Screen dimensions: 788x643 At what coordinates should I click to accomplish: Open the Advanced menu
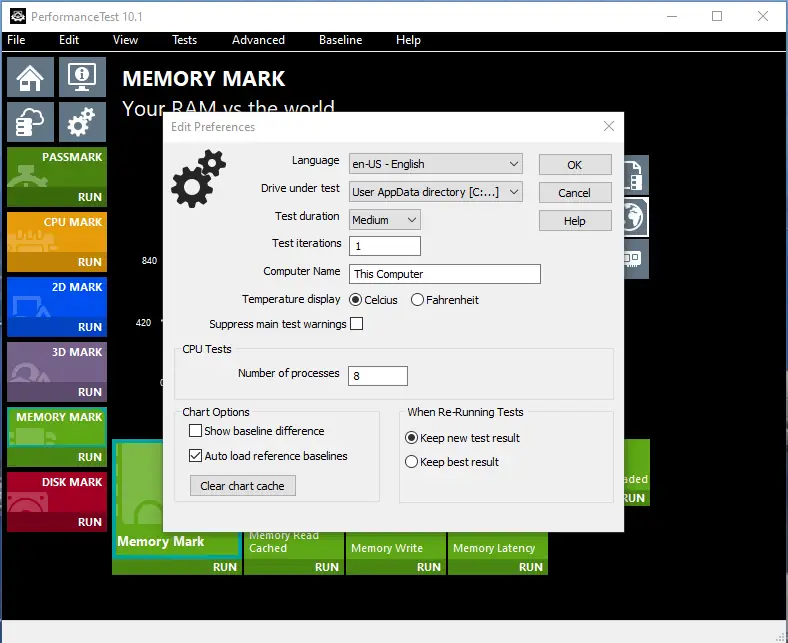coord(258,40)
